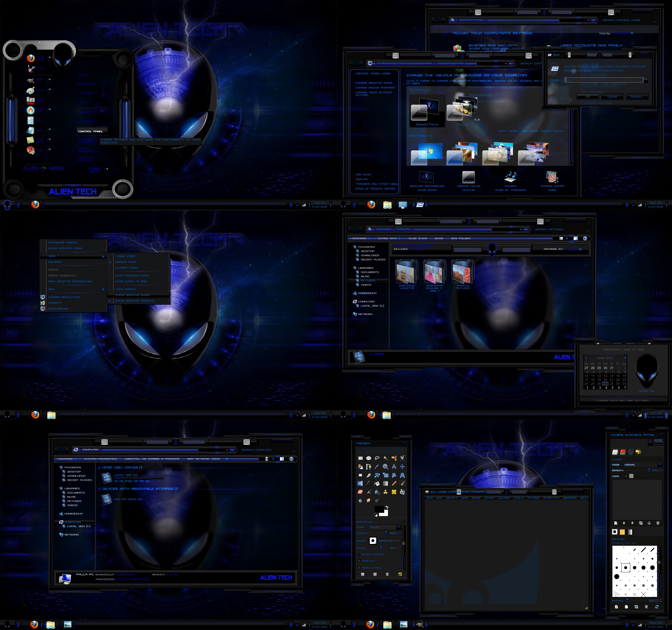This screenshot has width=672, height=630.
Task: Toggle the layer Lock pixels checkbox
Action: 626,476
